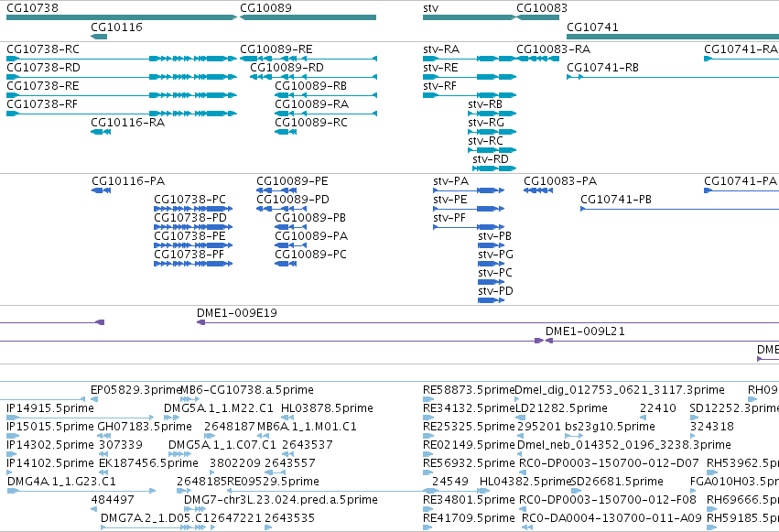This screenshot has height=532, width=779.
Task: Select the CG10089-PA protein label
Action: [x=311, y=236]
